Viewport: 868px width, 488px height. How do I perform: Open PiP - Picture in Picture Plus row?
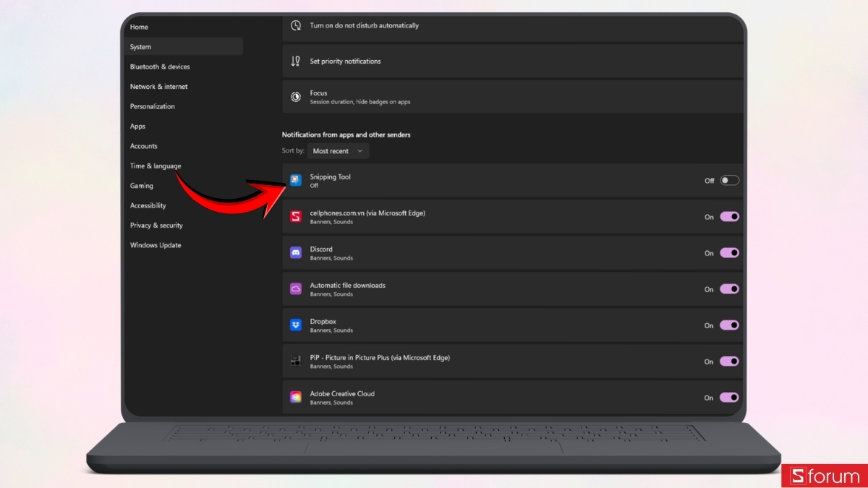(513, 361)
